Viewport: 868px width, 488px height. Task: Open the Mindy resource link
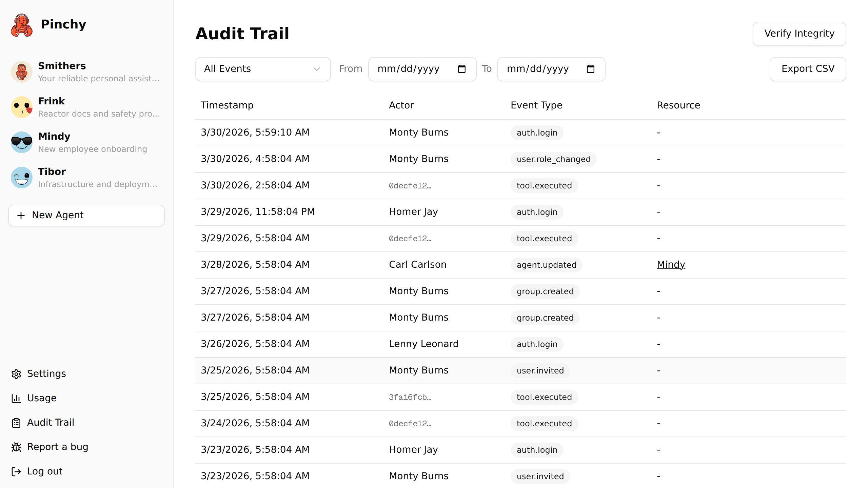[671, 264]
